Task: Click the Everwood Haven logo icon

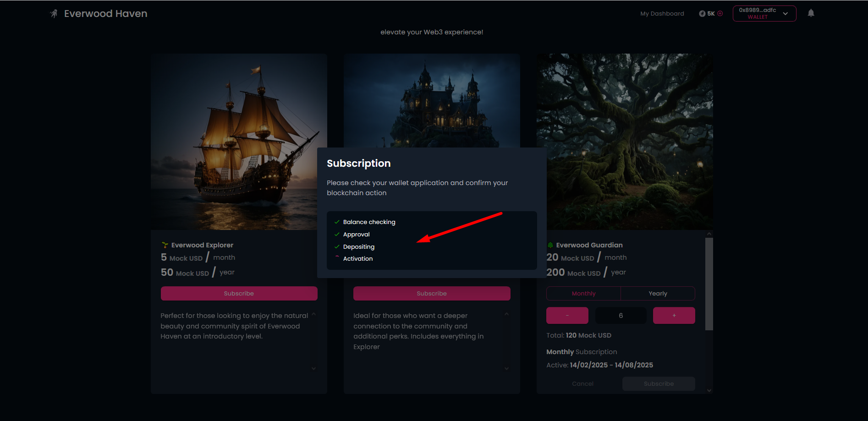Action: pyautogui.click(x=54, y=14)
